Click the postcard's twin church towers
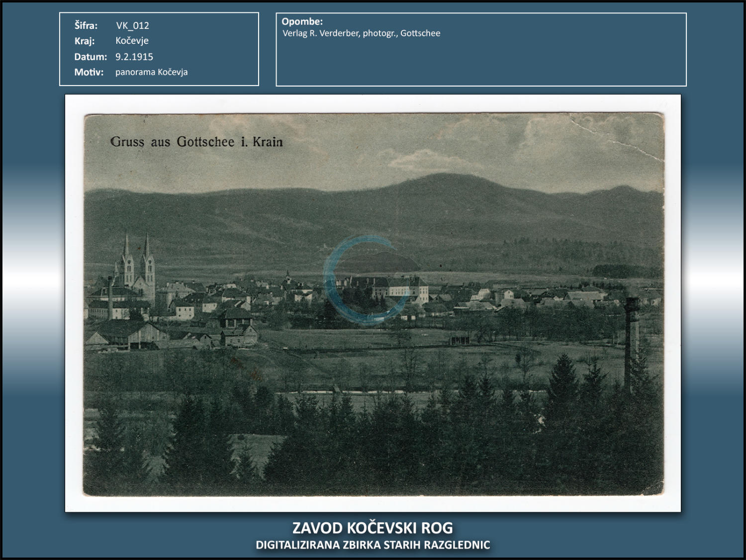This screenshot has height=560, width=746. pyautogui.click(x=137, y=264)
